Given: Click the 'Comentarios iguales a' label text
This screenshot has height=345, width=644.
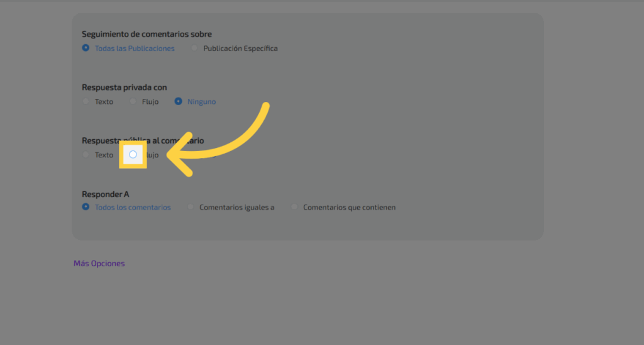Looking at the screenshot, I should point(236,207).
